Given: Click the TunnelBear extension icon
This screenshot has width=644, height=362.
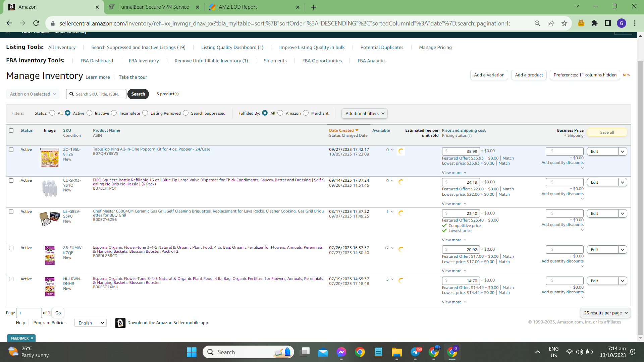Looking at the screenshot, I should click(581, 23).
